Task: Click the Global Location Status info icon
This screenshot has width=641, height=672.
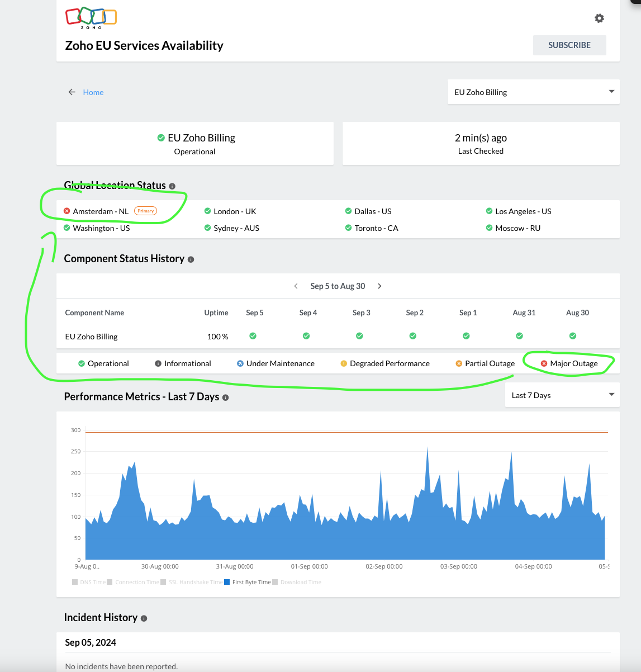Action: point(172,186)
